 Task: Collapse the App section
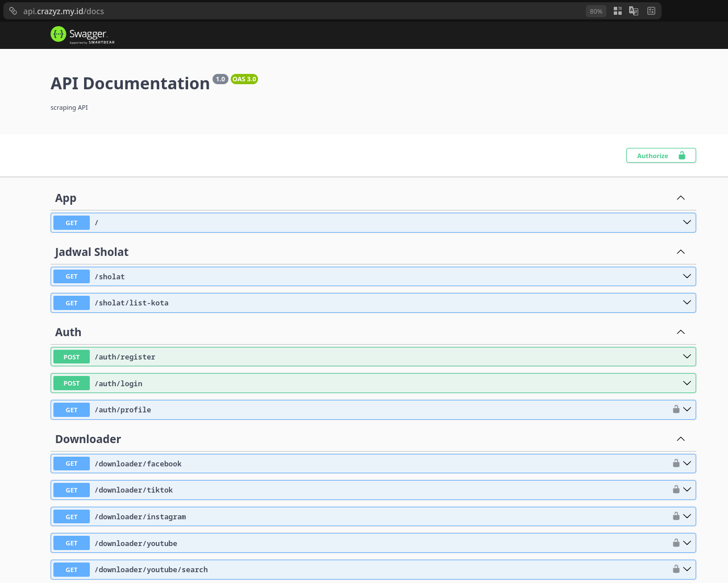681,198
